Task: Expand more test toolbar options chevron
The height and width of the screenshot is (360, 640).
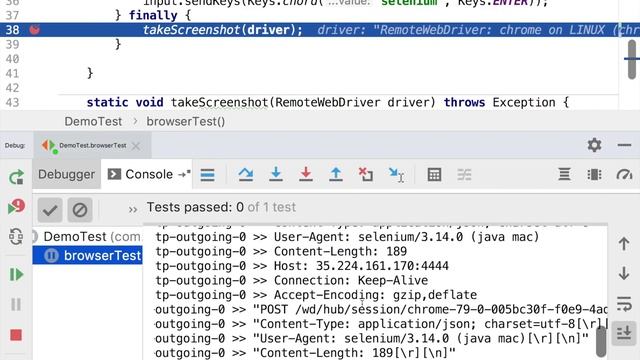Action: click(x=132, y=210)
